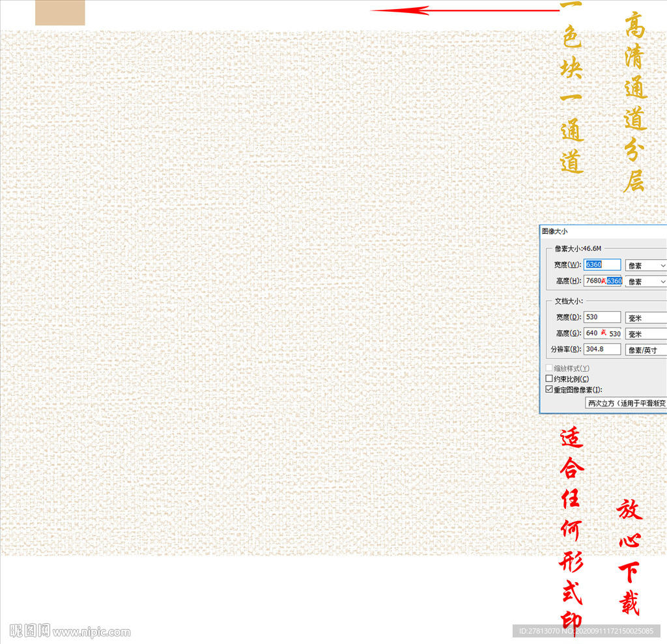Open the unit dropdown beside 宽度(W)
The width and height of the screenshot is (667, 644).
[646, 266]
